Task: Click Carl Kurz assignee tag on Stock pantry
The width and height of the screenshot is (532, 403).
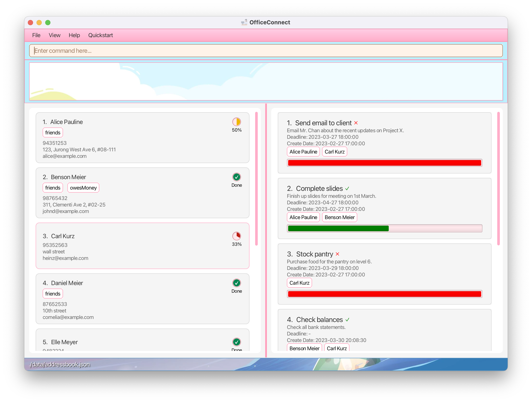Action: pos(299,283)
